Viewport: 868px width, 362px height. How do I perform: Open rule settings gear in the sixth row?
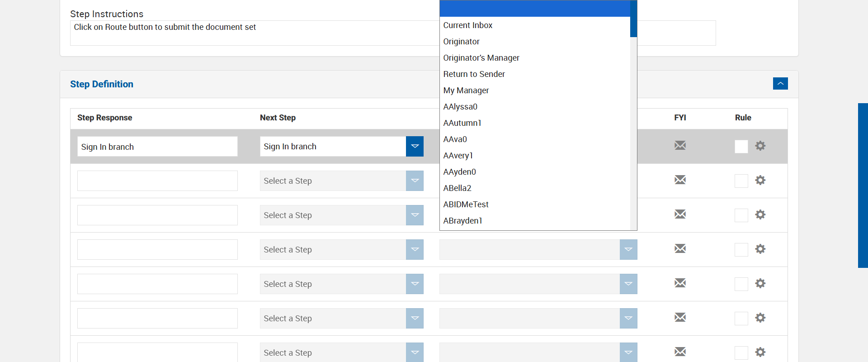coord(760,318)
